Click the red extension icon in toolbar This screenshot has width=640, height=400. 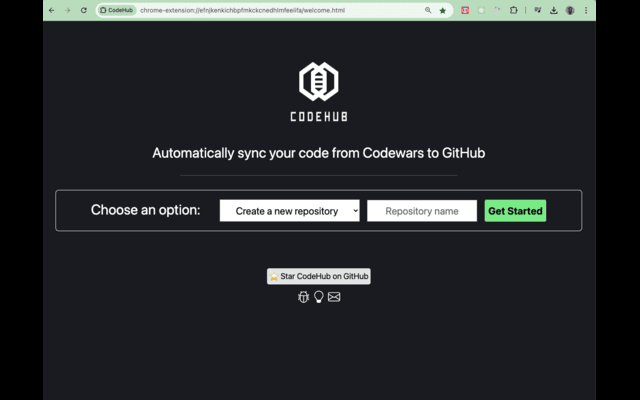click(465, 10)
